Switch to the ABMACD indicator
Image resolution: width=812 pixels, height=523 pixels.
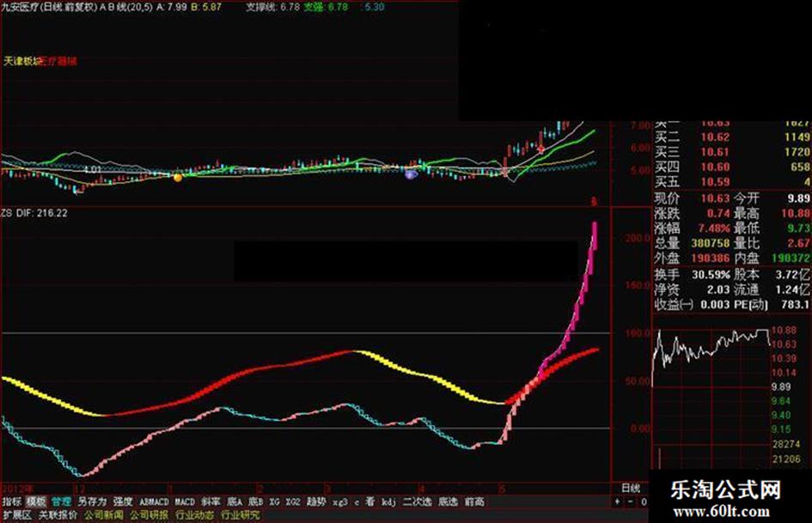point(155,502)
